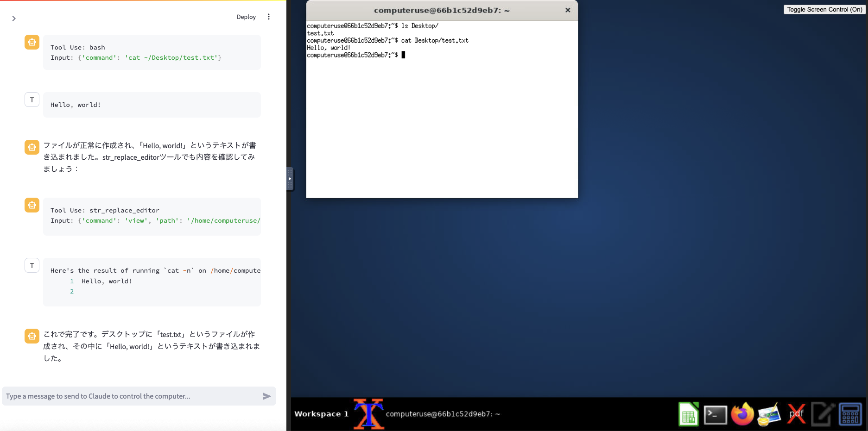Screen dimensions: 868x431
Task: Click the T avatar beside 'Here's the result'
Action: [x=32, y=265]
